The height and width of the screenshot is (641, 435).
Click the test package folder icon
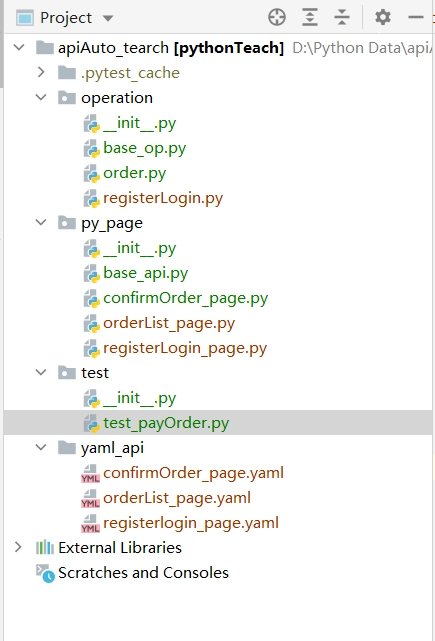[67, 372]
